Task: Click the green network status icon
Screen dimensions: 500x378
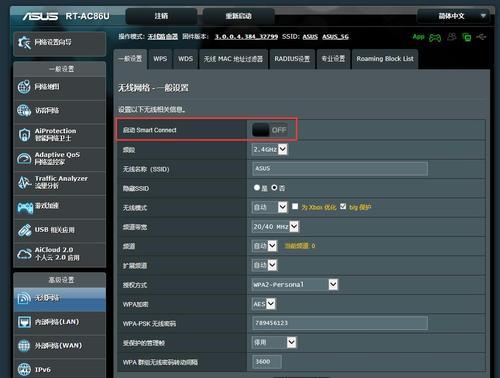Action: click(467, 37)
